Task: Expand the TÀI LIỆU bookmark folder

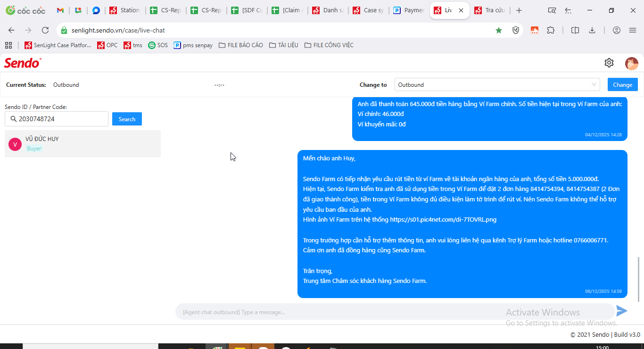Action: pos(283,45)
